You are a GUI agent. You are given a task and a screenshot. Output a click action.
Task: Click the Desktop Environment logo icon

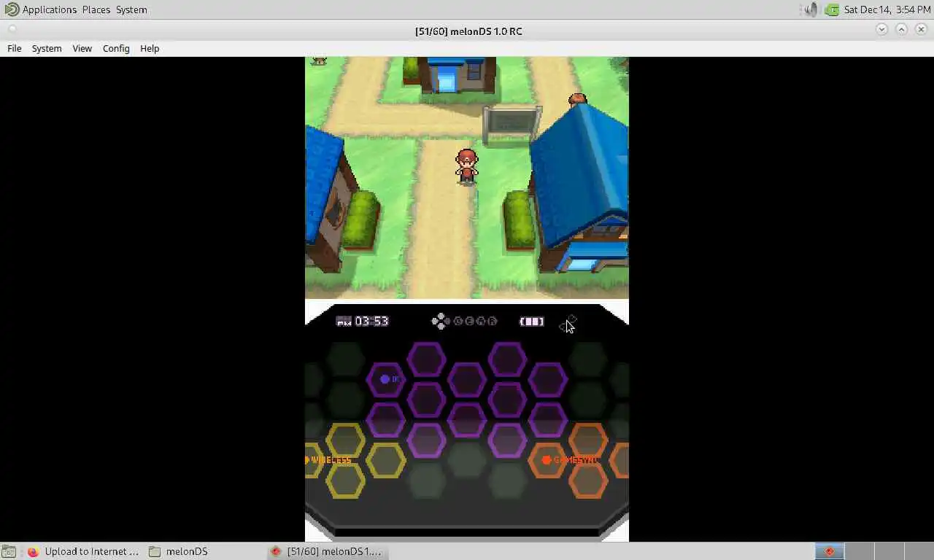[11, 9]
